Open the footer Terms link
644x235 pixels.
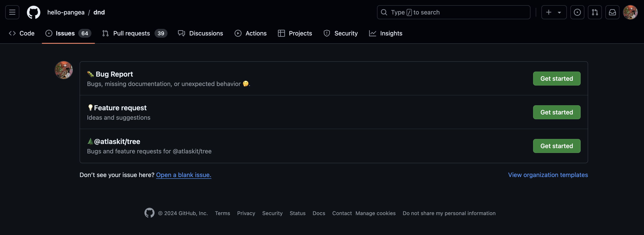tap(222, 213)
